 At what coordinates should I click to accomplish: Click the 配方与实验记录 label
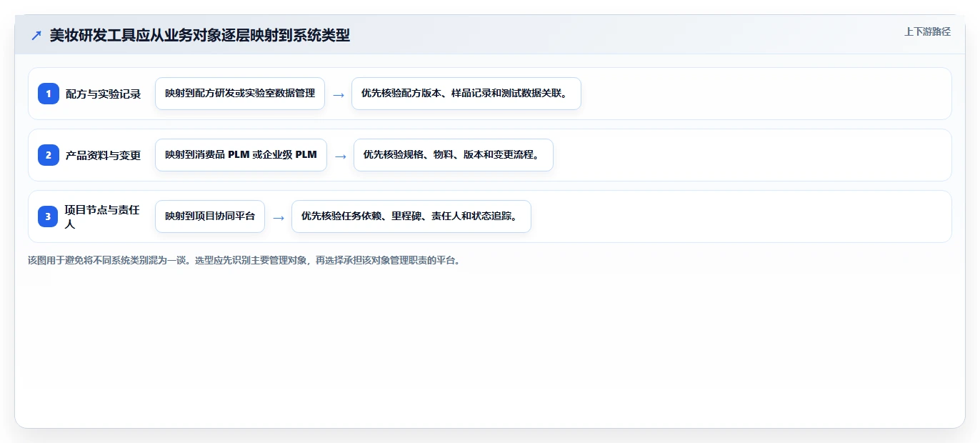click(x=104, y=94)
